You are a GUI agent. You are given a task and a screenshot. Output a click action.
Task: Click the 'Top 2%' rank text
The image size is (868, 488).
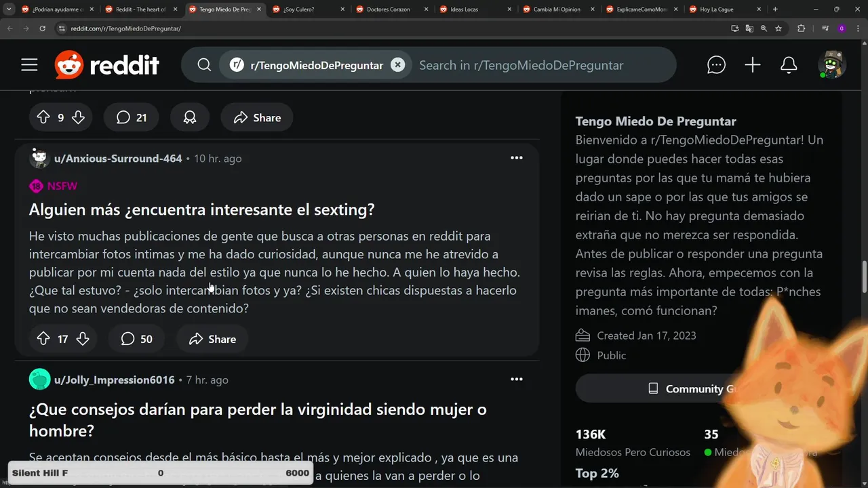click(597, 473)
